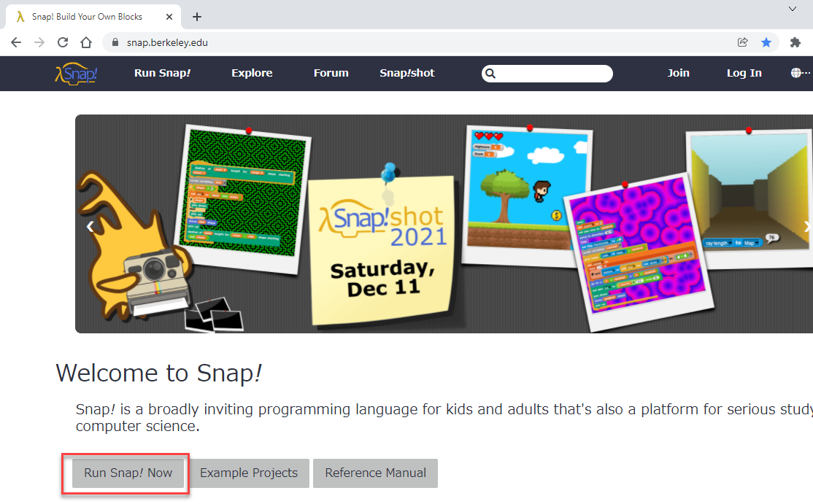Click the Snap!shot 2021 sticky note

pos(382,250)
